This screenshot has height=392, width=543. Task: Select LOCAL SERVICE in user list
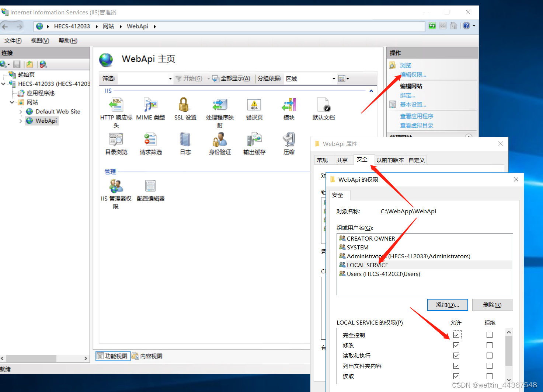tap(424, 265)
